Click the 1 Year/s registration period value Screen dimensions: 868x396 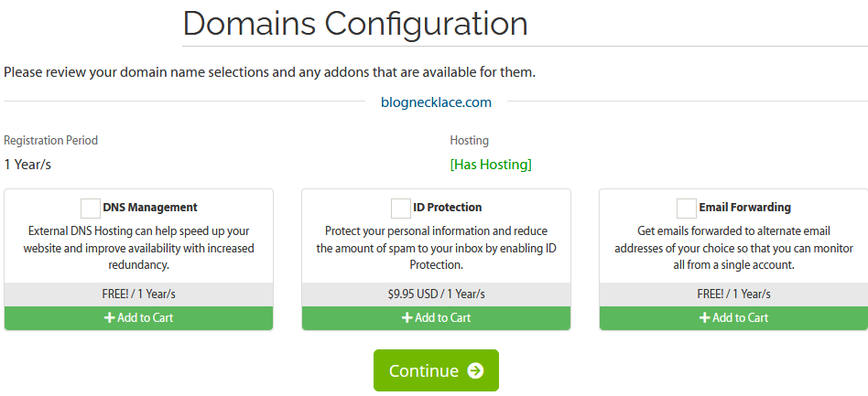pos(27,165)
